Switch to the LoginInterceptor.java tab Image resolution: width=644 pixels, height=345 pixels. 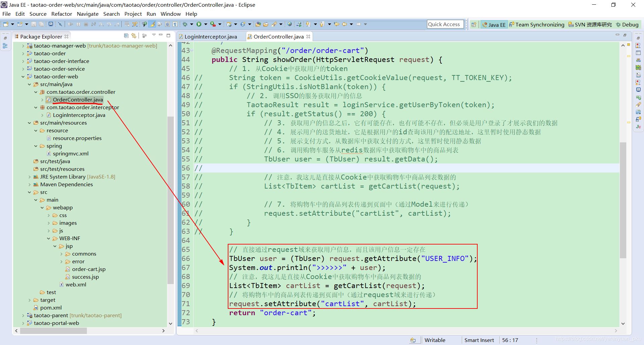[x=211, y=37]
